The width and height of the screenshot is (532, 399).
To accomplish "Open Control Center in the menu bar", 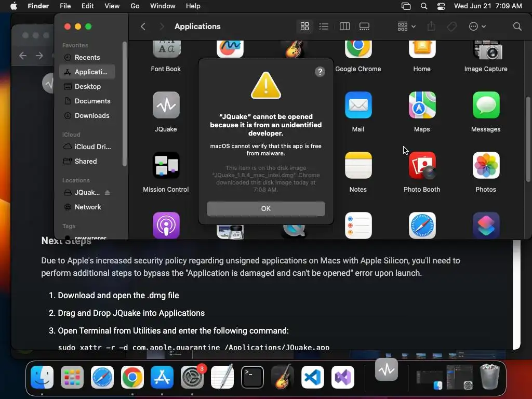I will point(441,6).
